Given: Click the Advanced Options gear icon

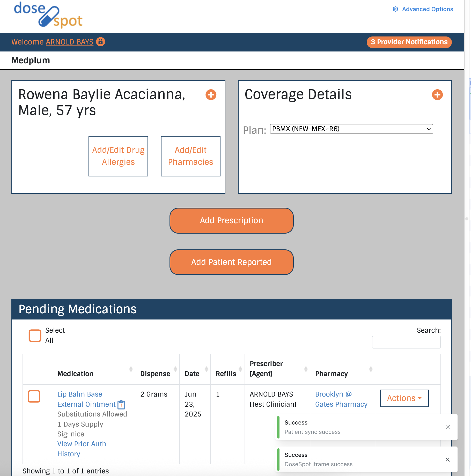Looking at the screenshot, I should [x=395, y=9].
